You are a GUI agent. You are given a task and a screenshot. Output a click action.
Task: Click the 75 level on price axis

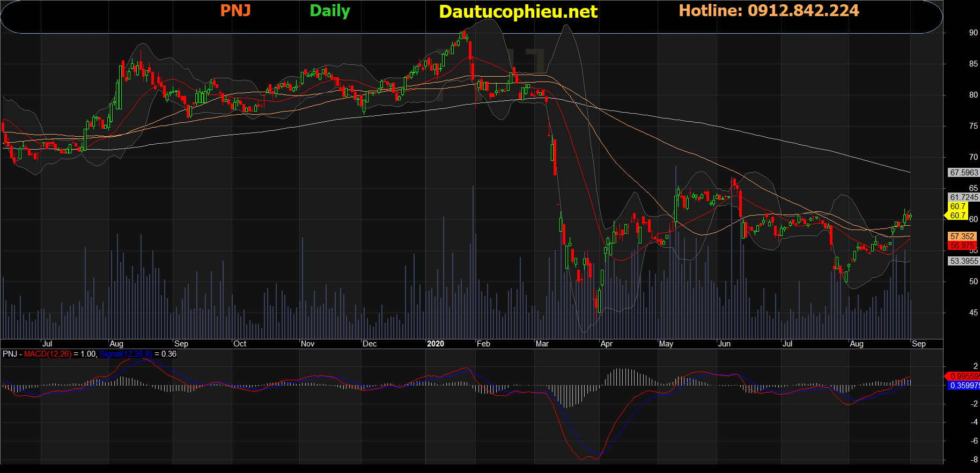pos(973,126)
